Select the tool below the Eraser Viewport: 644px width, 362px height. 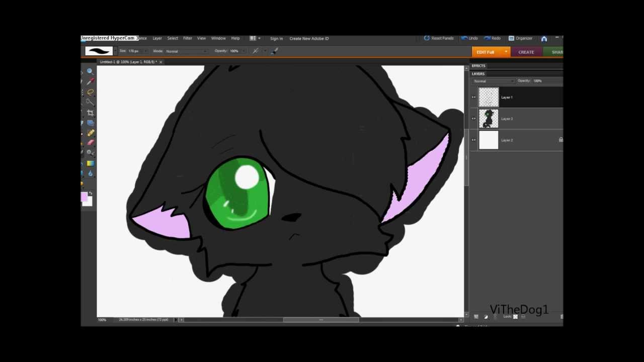pos(90,153)
